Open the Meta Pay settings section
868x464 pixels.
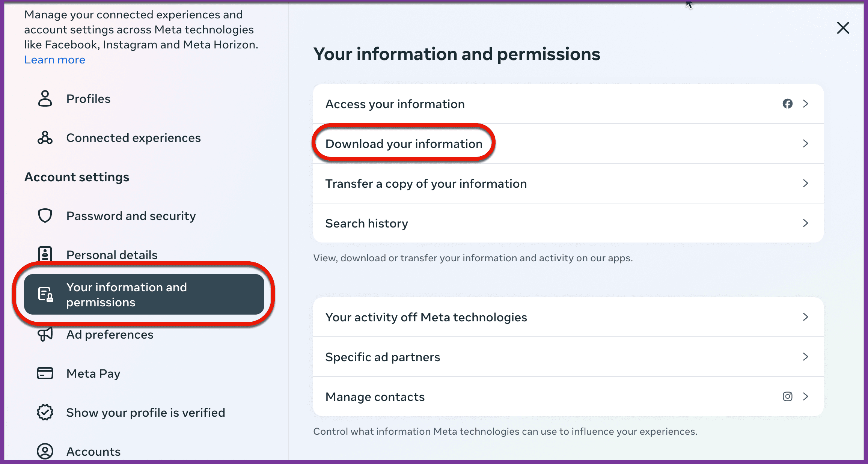93,374
